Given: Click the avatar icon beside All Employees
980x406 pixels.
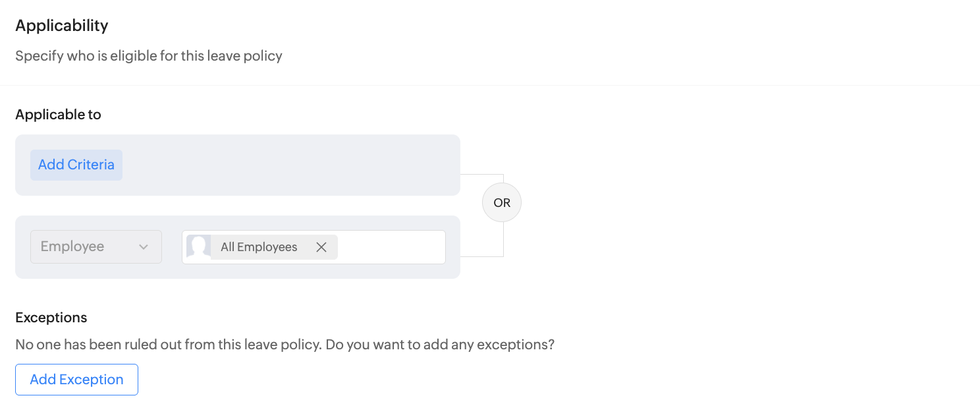Looking at the screenshot, I should coord(198,247).
